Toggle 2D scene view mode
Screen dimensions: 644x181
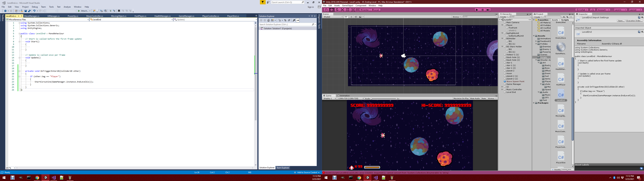tap(346, 17)
